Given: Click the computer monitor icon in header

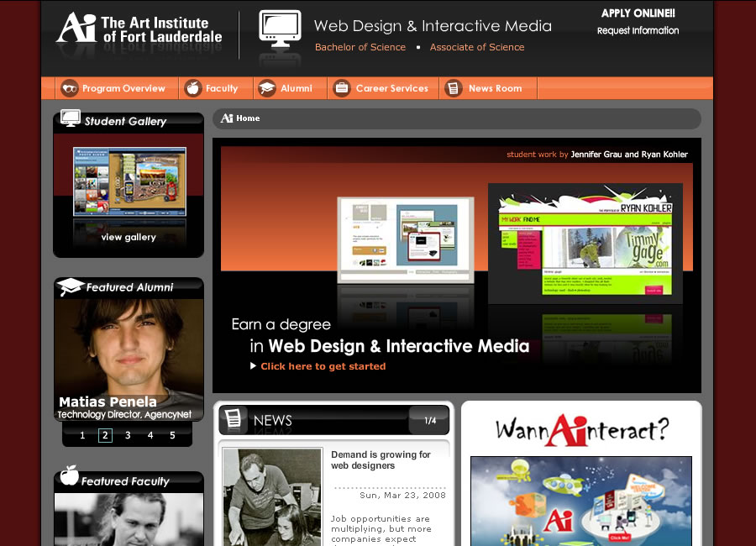Looking at the screenshot, I should (x=280, y=32).
